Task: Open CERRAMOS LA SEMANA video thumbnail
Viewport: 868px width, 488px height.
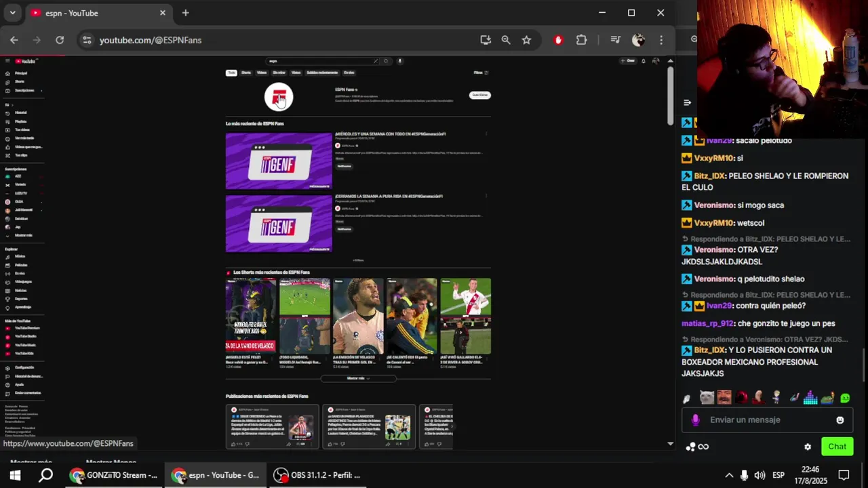Action: (279, 224)
